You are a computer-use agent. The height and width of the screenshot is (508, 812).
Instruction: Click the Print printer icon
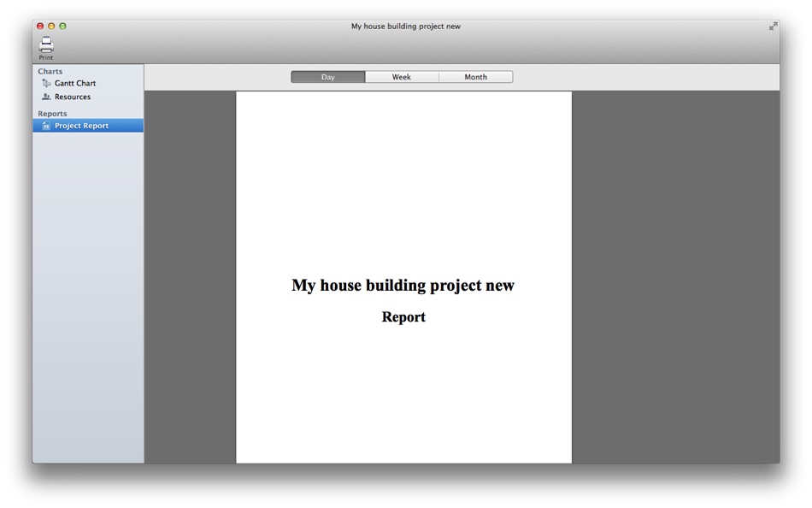pyautogui.click(x=46, y=44)
